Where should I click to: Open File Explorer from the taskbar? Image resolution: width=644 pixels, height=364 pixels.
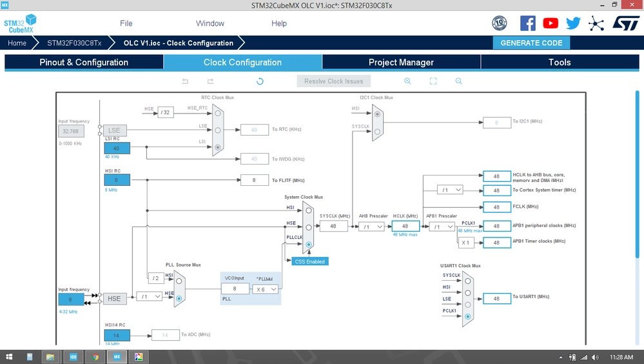(50, 357)
